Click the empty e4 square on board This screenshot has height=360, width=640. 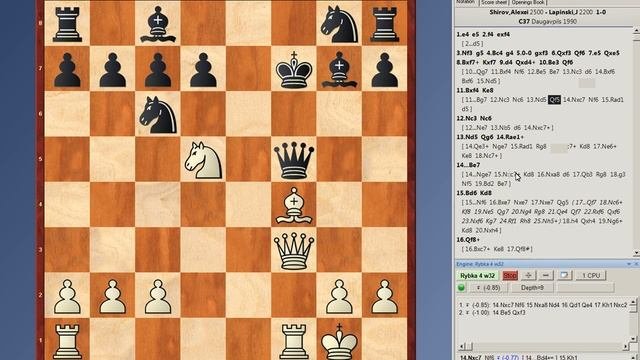(x=248, y=205)
